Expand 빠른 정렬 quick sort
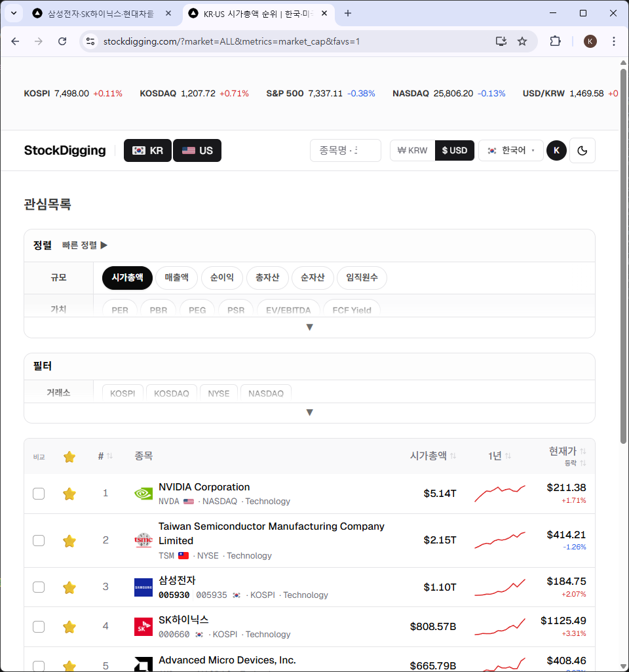 [x=85, y=245]
